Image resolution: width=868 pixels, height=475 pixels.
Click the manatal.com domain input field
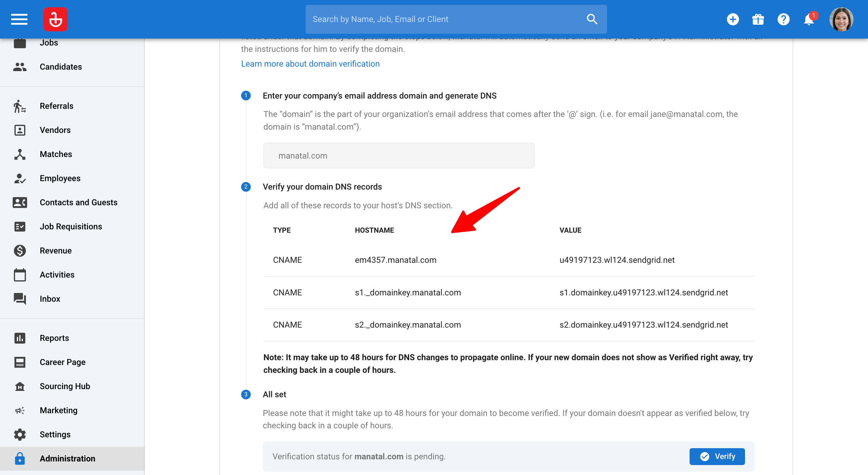coord(399,155)
